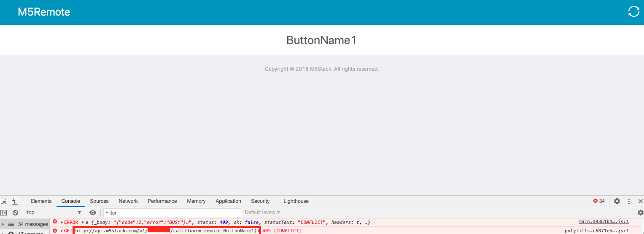Switch to the Performance tab

(x=162, y=201)
